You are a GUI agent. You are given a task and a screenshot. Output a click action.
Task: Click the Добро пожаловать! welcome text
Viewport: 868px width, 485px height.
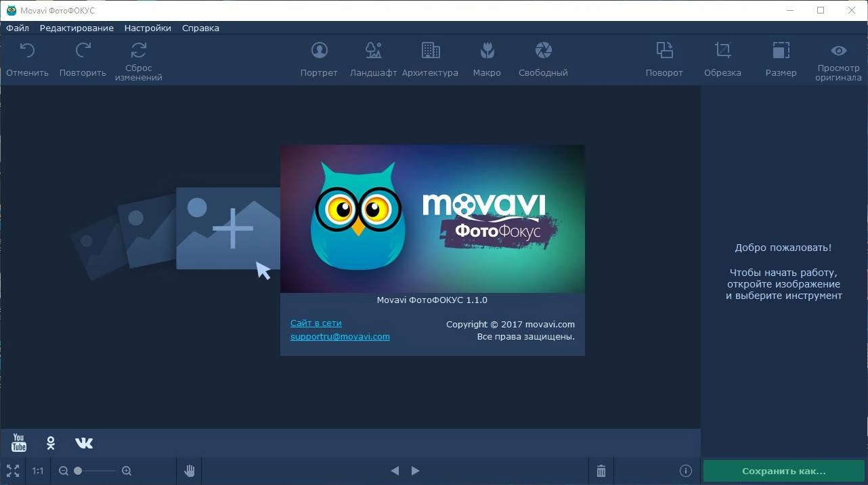783,248
